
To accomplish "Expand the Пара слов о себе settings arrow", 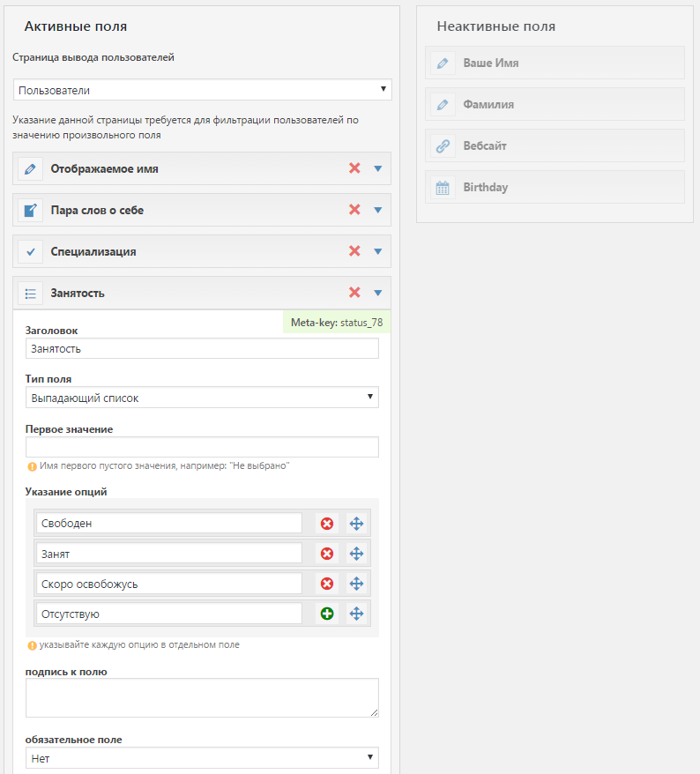I will click(378, 211).
